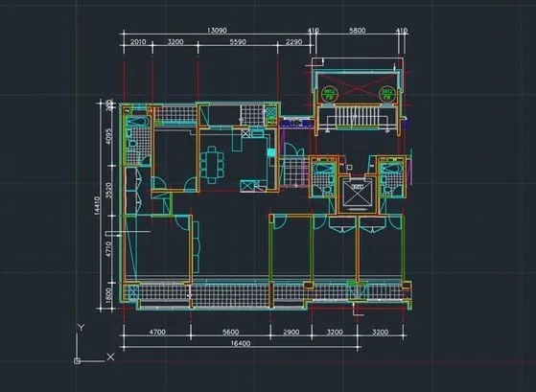Image resolution: width=536 pixels, height=392 pixels.
Task: Select the 13090 overall dimension text
Action: tap(217, 31)
